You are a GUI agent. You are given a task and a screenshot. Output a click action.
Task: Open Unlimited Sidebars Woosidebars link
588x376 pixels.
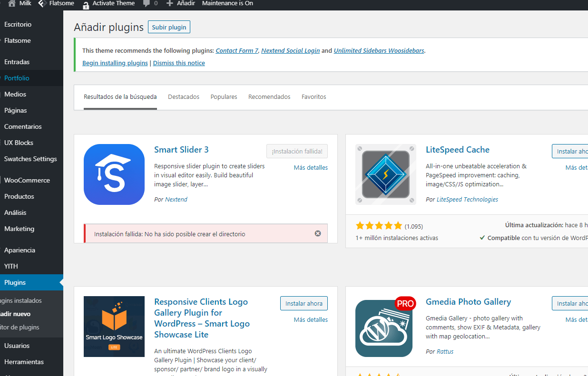[379, 50]
